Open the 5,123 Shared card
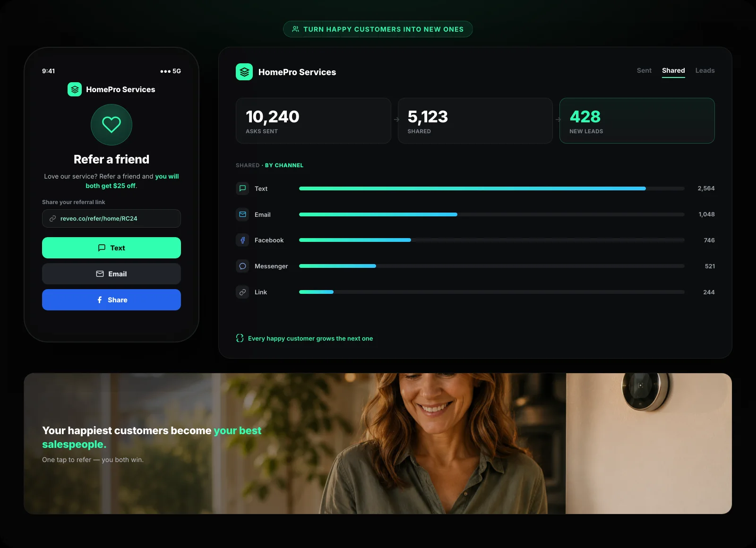The height and width of the screenshot is (548, 756). [x=475, y=120]
